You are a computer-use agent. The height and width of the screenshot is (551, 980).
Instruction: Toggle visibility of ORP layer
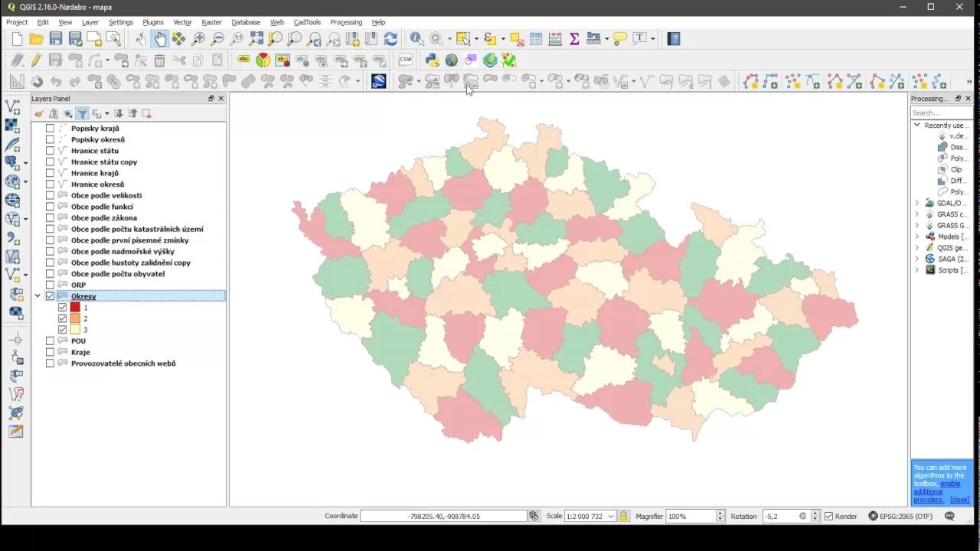coord(50,285)
